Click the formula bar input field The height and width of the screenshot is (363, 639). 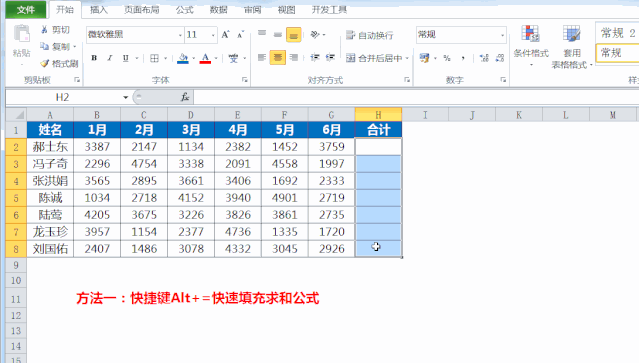coord(416,97)
